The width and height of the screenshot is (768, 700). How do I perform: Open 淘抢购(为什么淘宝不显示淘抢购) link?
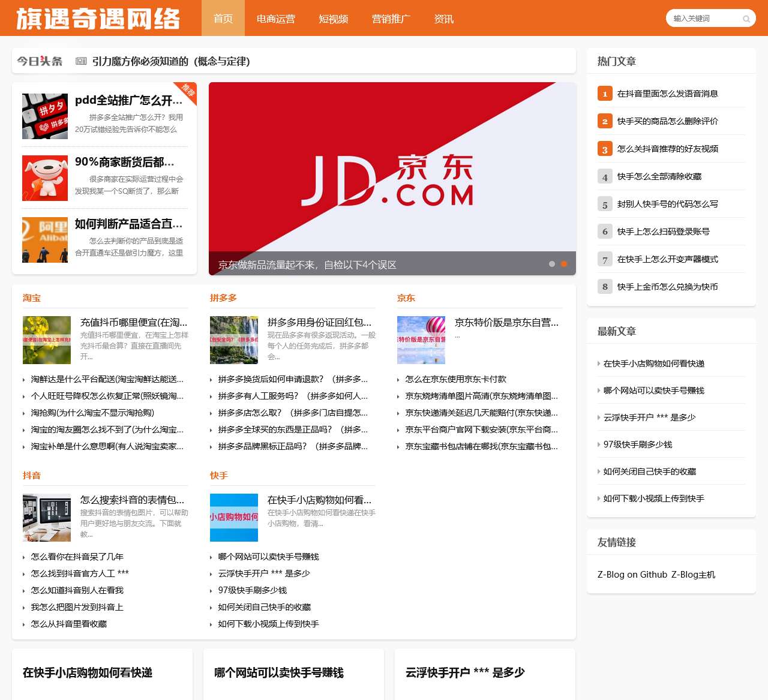point(92,413)
